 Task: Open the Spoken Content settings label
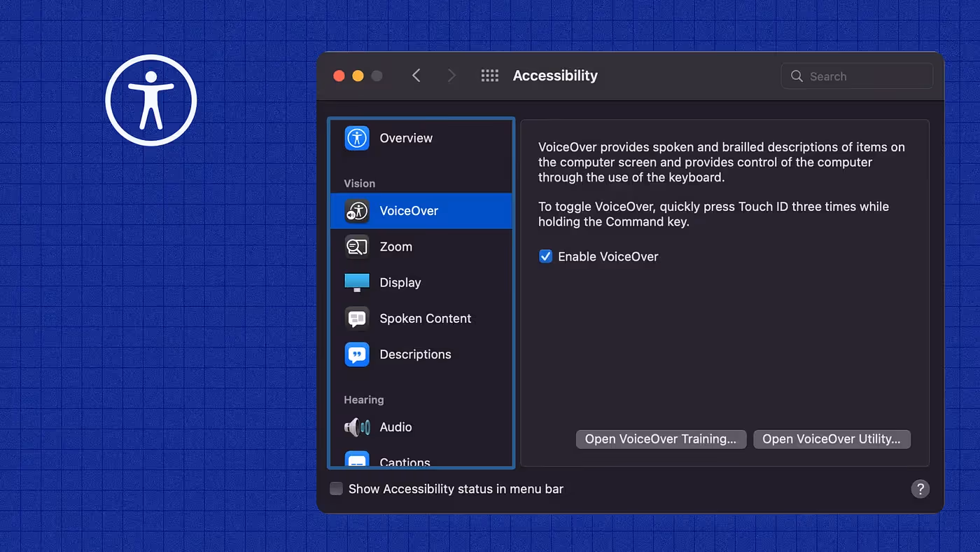[x=426, y=318]
